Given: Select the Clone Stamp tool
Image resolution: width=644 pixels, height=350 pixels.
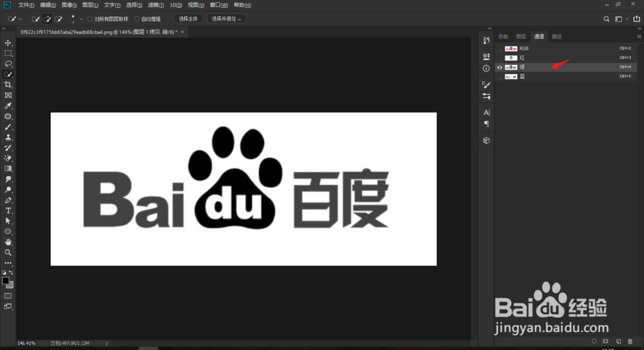Looking at the screenshot, I should (x=8, y=137).
